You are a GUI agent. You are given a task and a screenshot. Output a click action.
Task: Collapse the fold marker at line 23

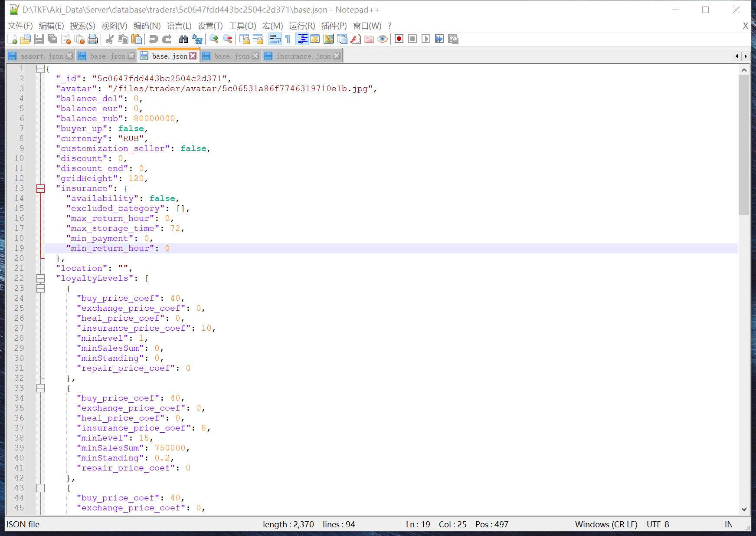click(40, 288)
